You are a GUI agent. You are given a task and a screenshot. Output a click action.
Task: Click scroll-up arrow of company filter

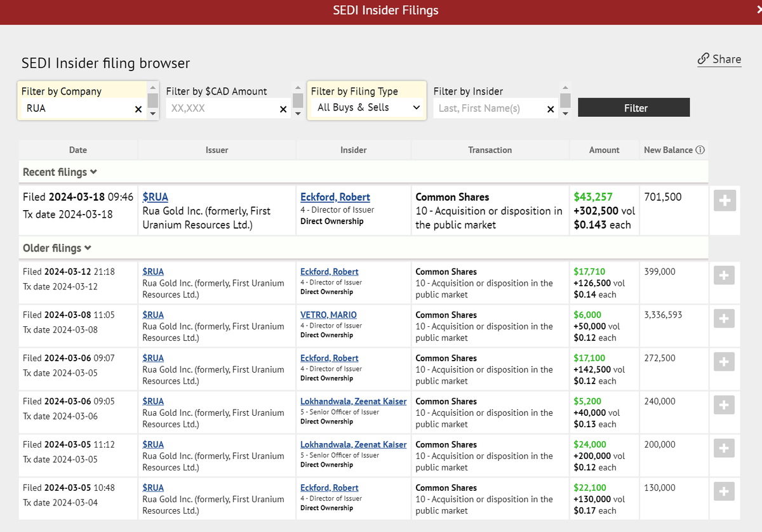click(x=153, y=87)
